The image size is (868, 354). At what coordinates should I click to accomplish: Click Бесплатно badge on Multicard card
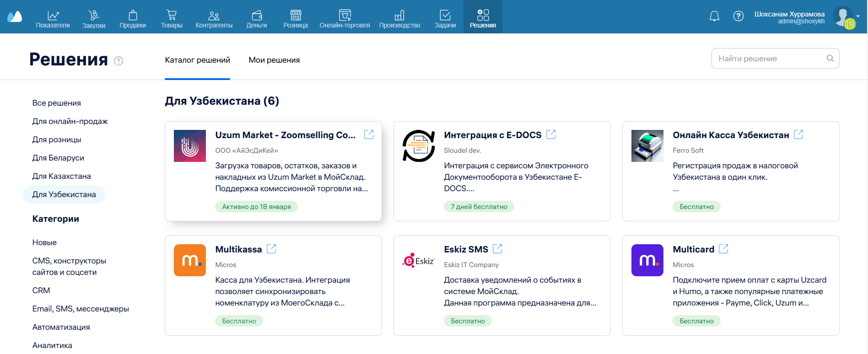(696, 321)
